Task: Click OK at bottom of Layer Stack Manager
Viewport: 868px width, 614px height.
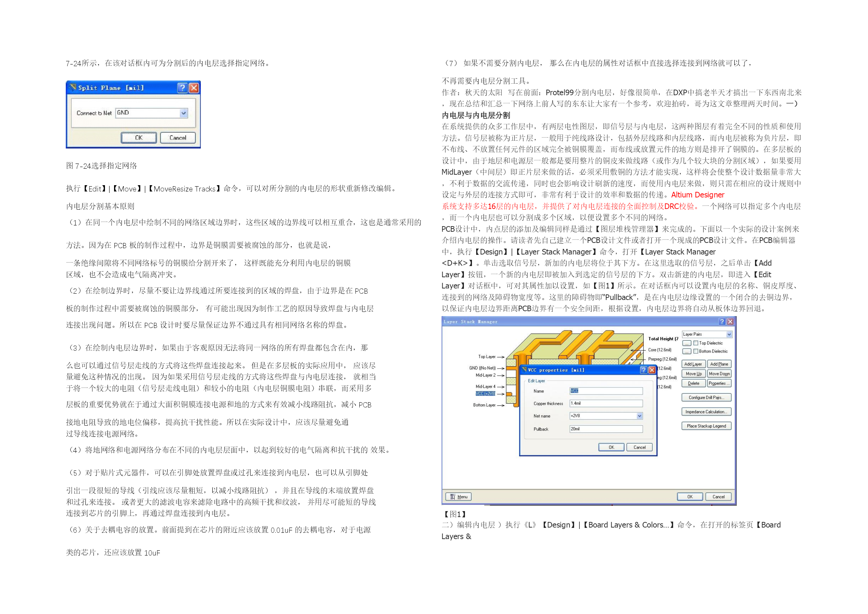Action: click(690, 497)
